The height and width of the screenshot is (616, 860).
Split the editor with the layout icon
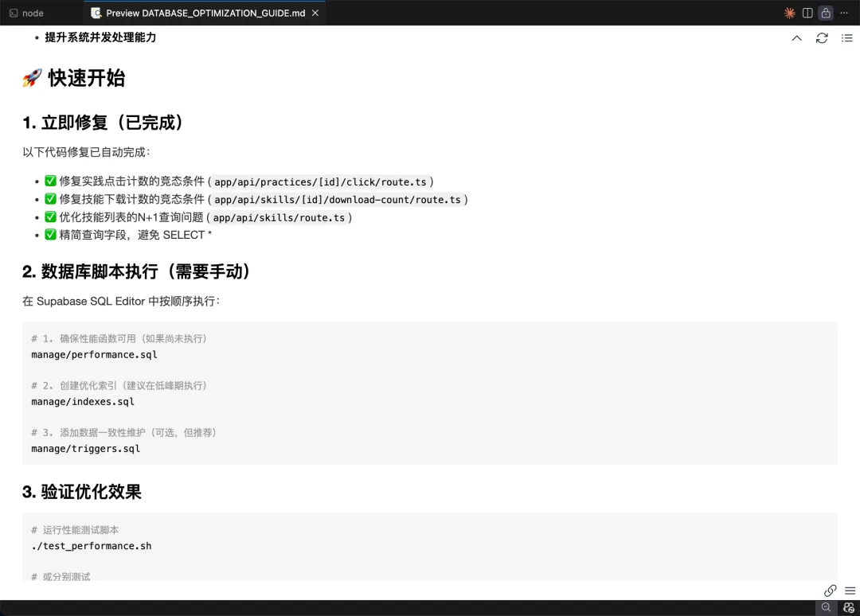[807, 13]
